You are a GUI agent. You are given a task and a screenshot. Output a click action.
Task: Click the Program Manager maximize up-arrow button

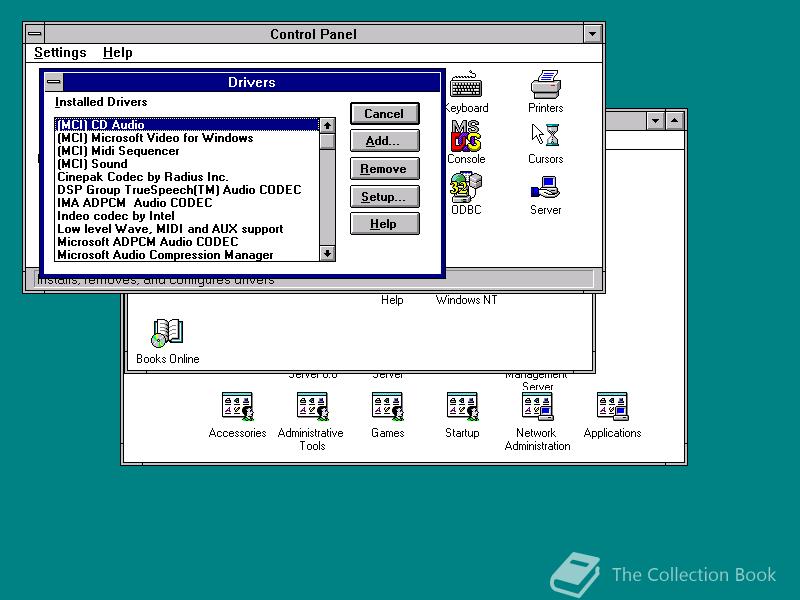(x=674, y=121)
